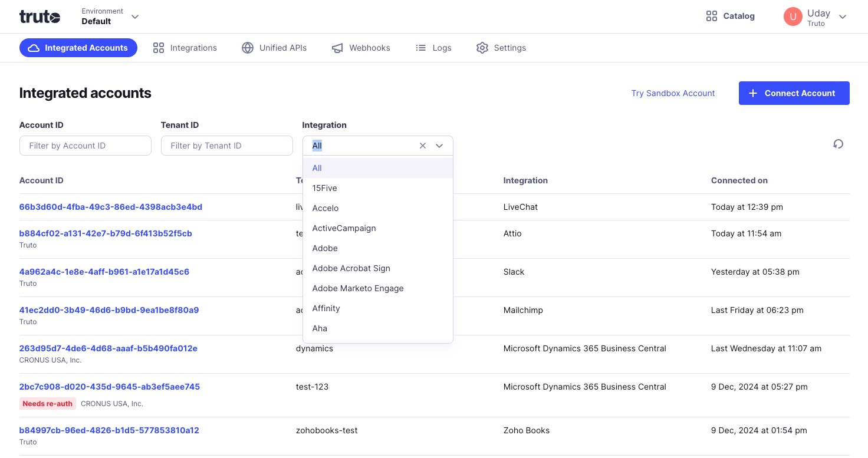Select Adobe from the Integration options
868x458 pixels.
coord(378,248)
